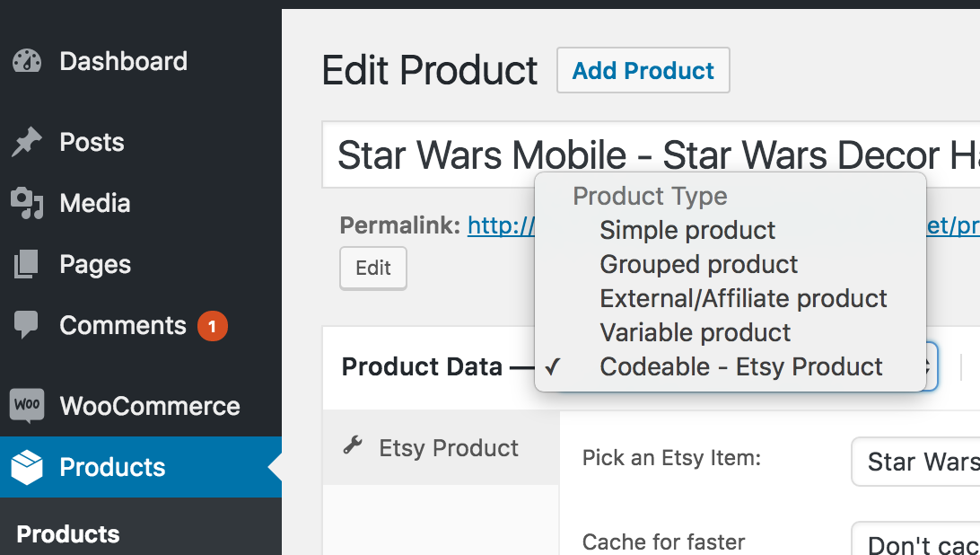The width and height of the screenshot is (980, 555).
Task: Open the Pick an Etsy Item dropdown
Action: click(x=915, y=462)
